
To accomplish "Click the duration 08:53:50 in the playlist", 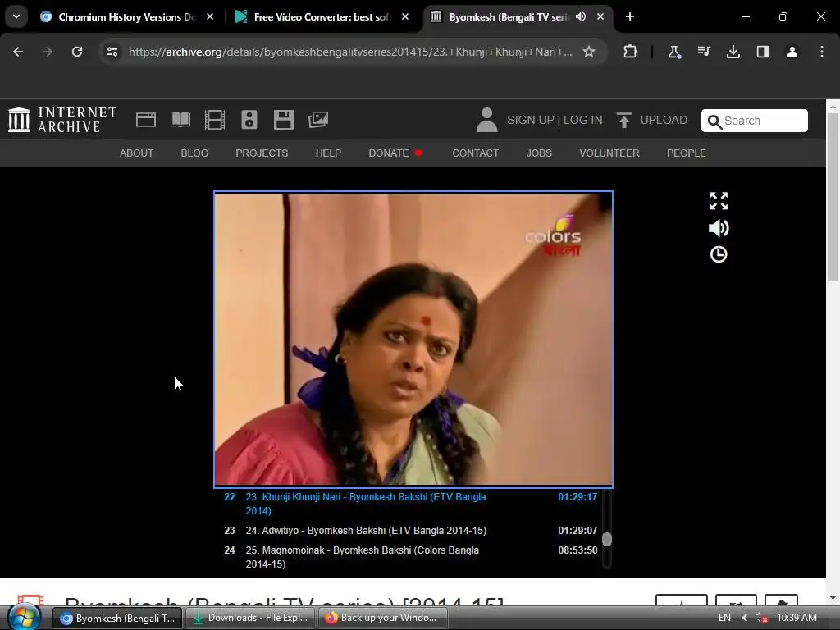I will pyautogui.click(x=577, y=550).
